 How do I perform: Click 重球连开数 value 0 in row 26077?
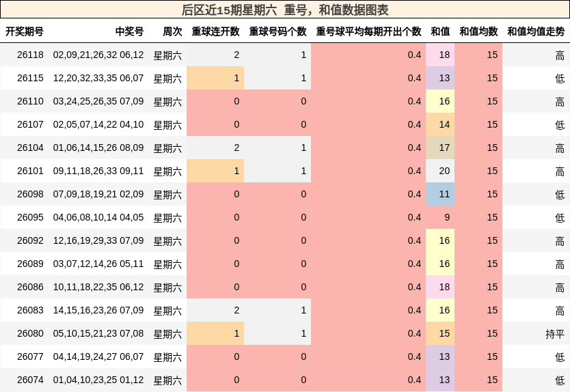tap(215, 357)
